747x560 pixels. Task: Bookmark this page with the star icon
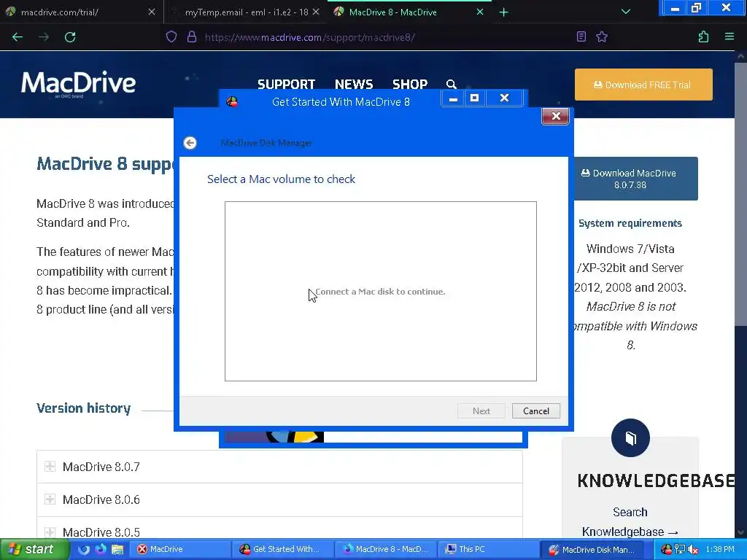click(602, 36)
